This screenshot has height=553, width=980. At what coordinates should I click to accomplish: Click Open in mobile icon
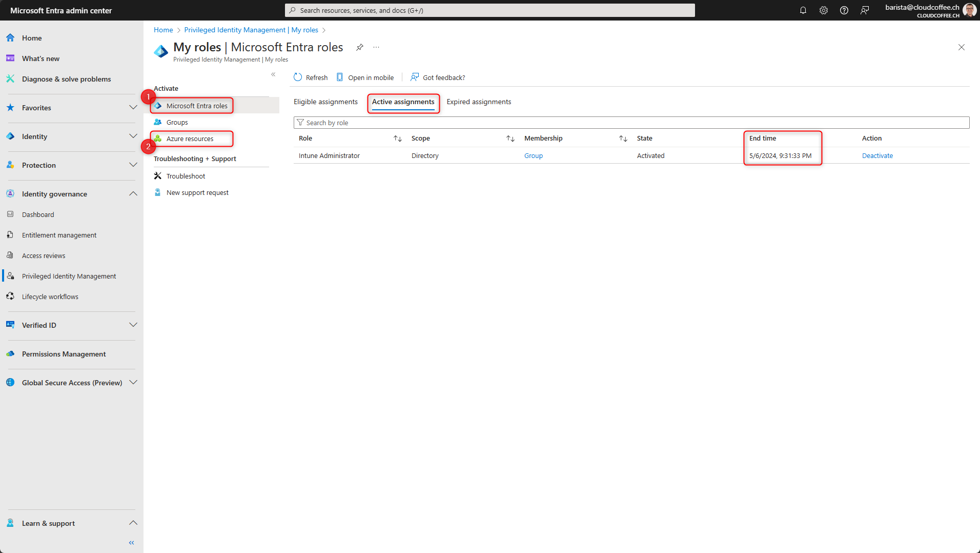click(x=340, y=77)
